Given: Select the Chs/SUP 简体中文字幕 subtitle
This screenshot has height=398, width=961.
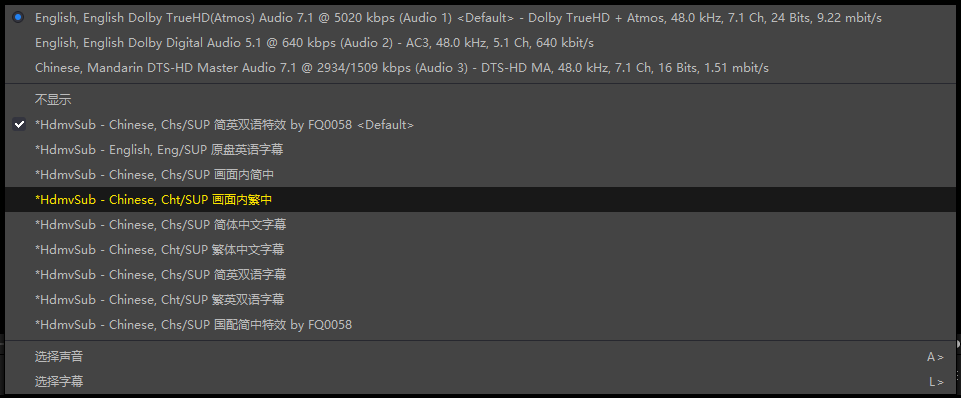Looking at the screenshot, I should click(x=480, y=225).
